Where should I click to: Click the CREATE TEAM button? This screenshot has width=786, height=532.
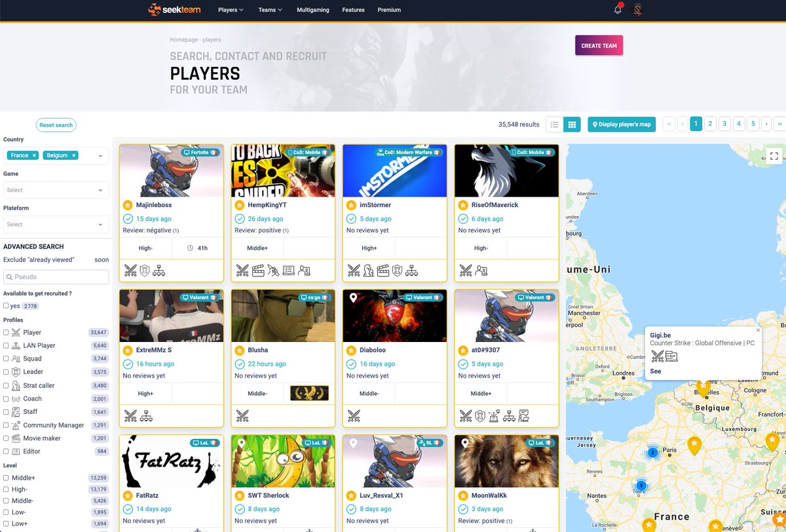(599, 46)
